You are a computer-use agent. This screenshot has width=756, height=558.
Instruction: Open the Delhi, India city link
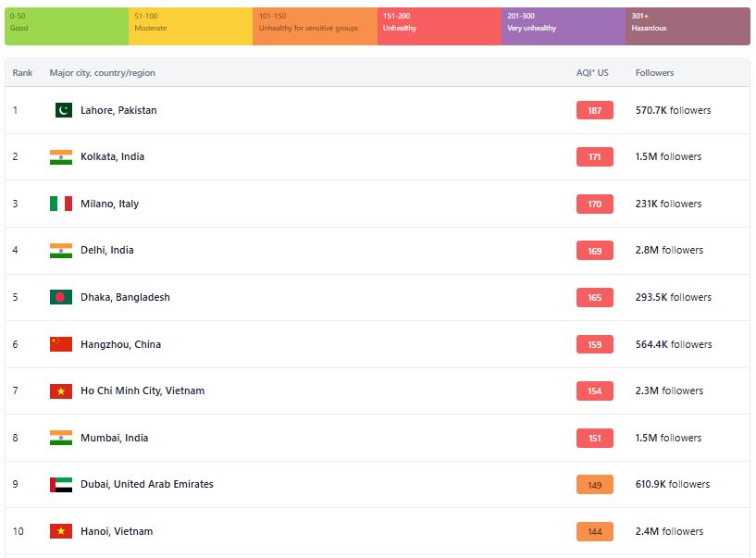click(x=106, y=250)
